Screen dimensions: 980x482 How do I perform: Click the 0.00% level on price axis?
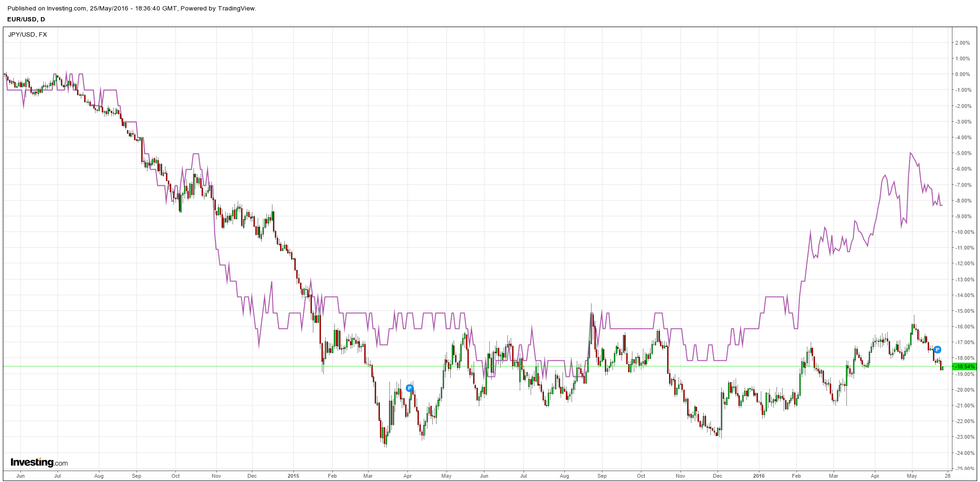coord(962,74)
